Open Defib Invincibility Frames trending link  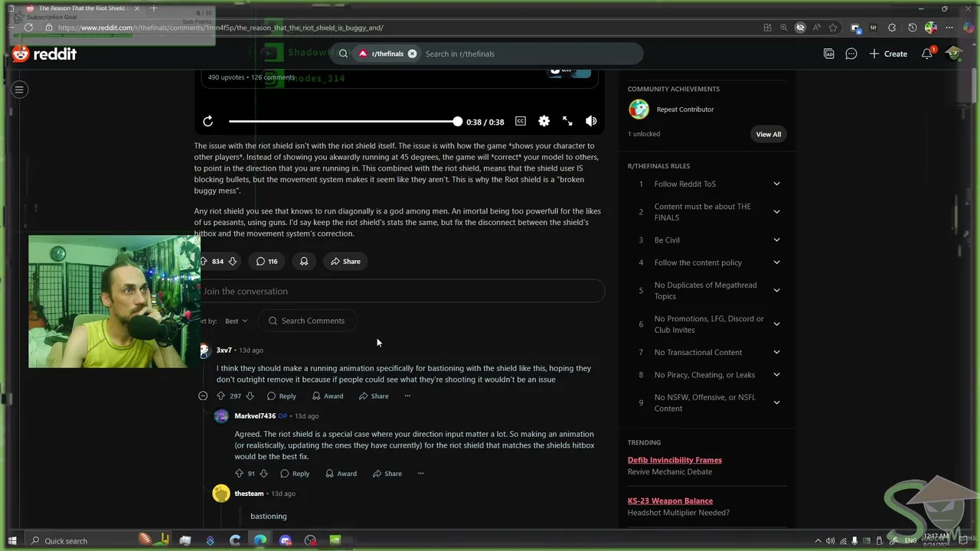(675, 460)
